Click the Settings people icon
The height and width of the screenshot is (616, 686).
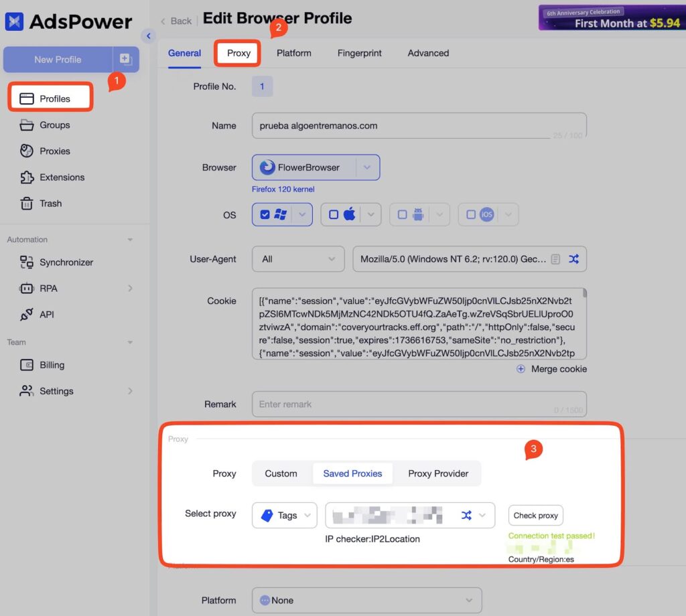(x=26, y=391)
